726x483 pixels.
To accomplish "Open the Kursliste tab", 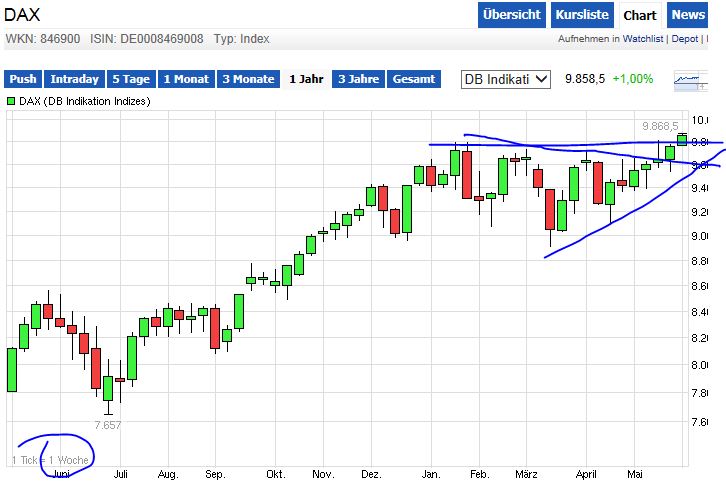I will click(580, 15).
